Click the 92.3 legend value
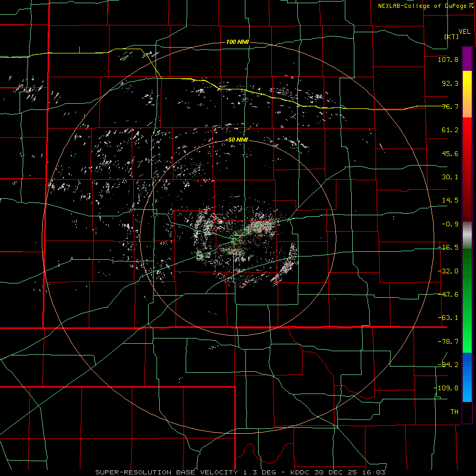This screenshot has height=476, width=476. [x=450, y=83]
